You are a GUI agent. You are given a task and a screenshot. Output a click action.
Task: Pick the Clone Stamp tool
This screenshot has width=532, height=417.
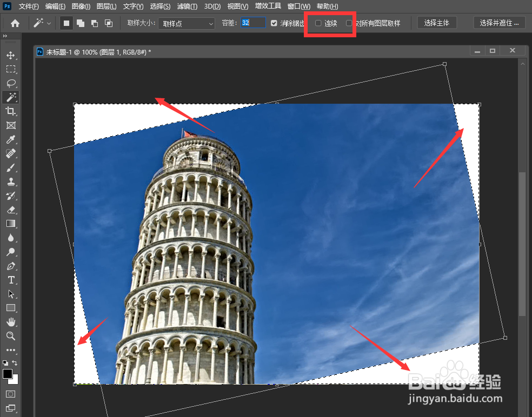(x=11, y=181)
